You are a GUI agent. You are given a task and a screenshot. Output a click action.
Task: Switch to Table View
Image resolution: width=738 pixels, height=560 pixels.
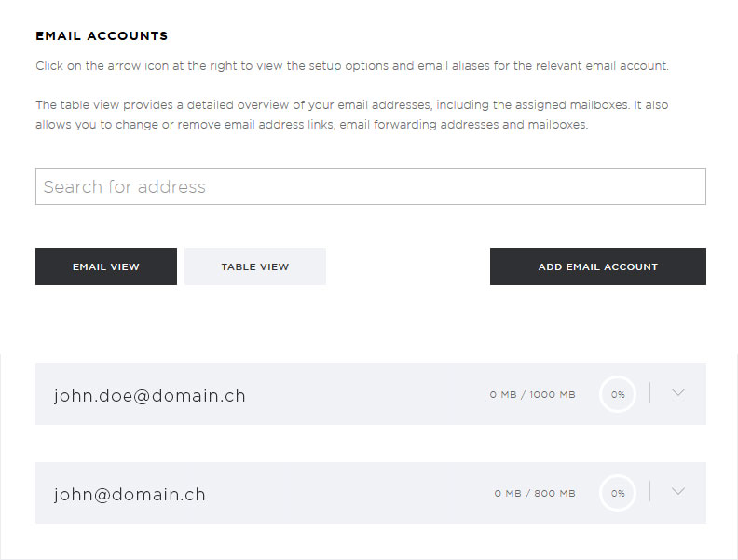click(255, 266)
